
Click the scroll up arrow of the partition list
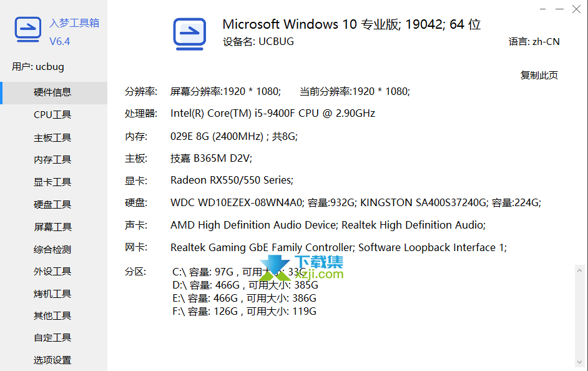click(x=579, y=270)
